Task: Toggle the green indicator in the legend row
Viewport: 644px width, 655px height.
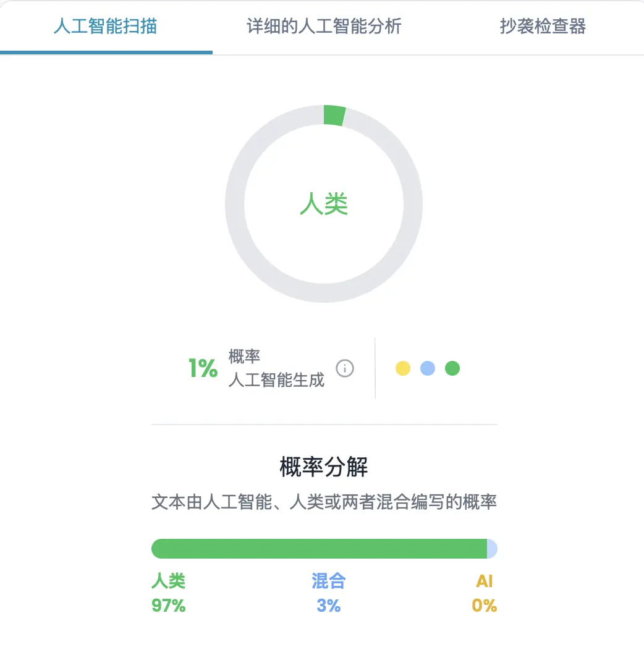Action: 452,368
